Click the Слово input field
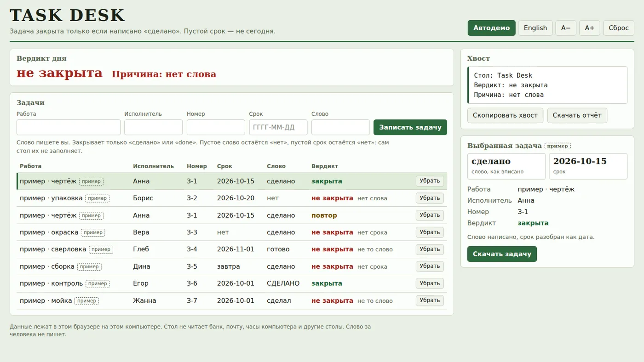The width and height of the screenshot is (644, 362). (x=340, y=127)
